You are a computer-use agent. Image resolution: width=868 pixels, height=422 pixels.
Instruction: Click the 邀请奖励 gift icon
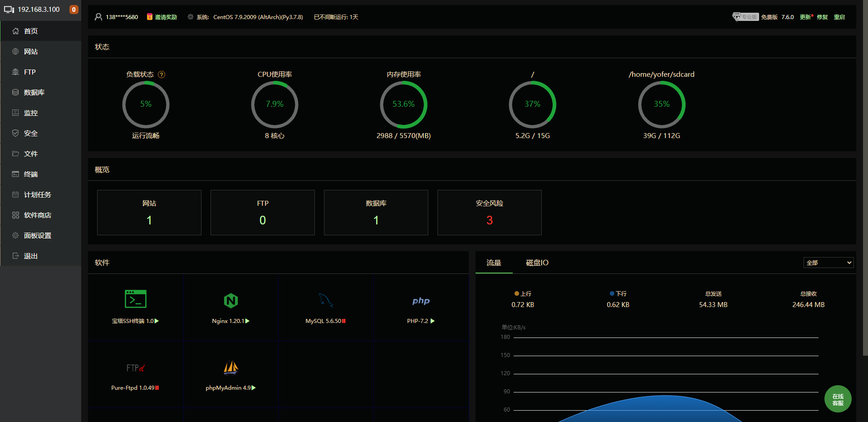[x=150, y=17]
